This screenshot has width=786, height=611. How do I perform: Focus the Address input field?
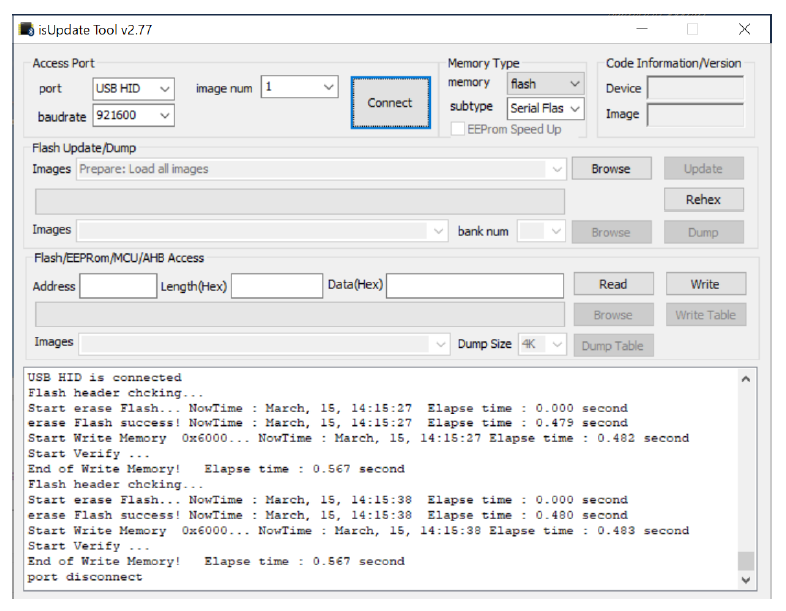pyautogui.click(x=118, y=286)
